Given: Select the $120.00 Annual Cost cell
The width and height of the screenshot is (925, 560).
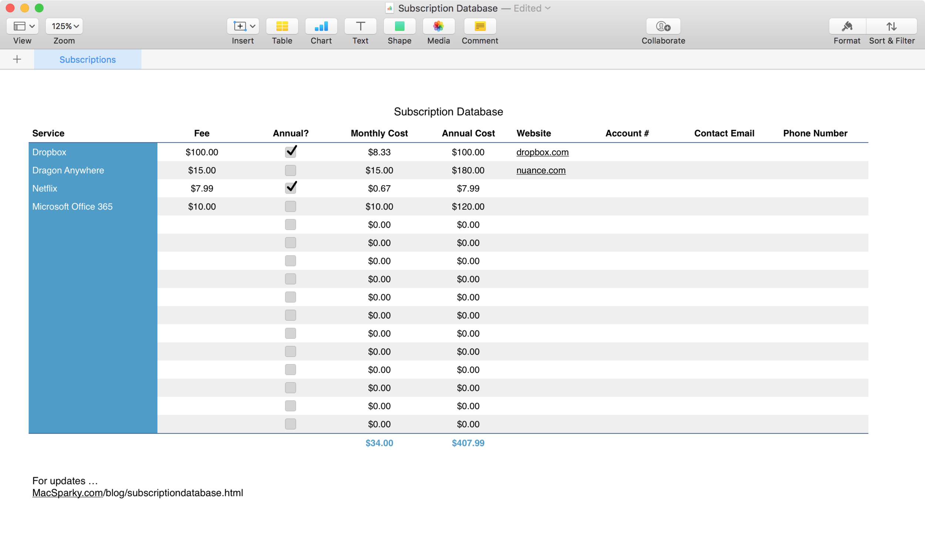Looking at the screenshot, I should pyautogui.click(x=468, y=206).
